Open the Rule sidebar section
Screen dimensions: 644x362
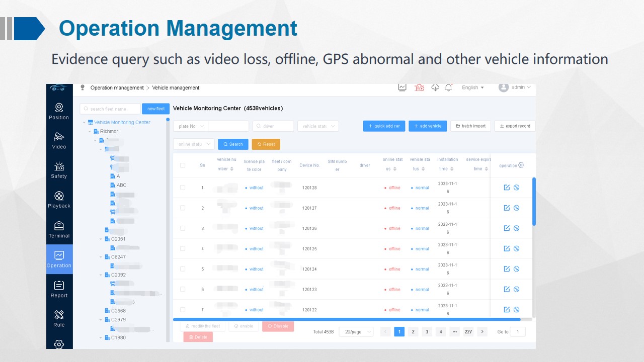(59, 318)
